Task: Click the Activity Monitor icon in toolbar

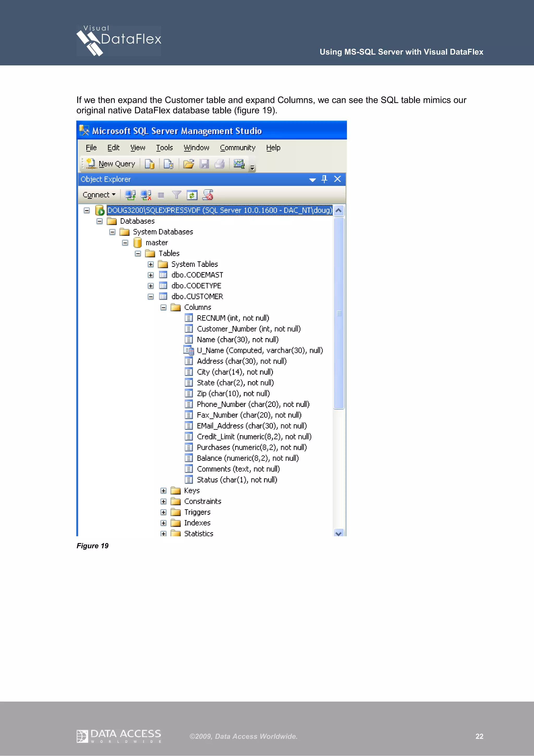Action: coord(239,164)
